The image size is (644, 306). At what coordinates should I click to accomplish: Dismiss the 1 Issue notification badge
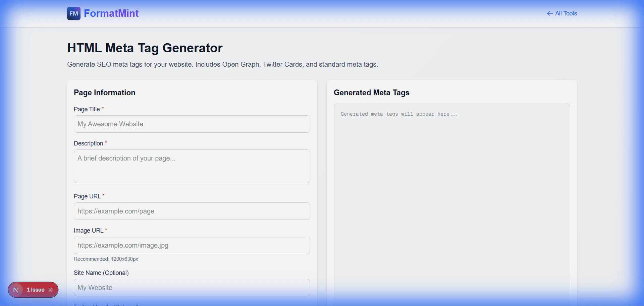pyautogui.click(x=51, y=290)
